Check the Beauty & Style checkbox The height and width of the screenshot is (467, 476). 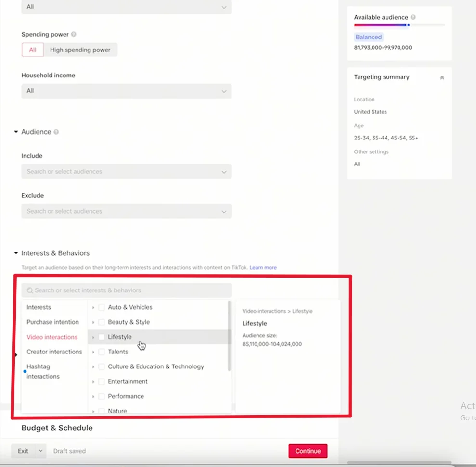102,322
